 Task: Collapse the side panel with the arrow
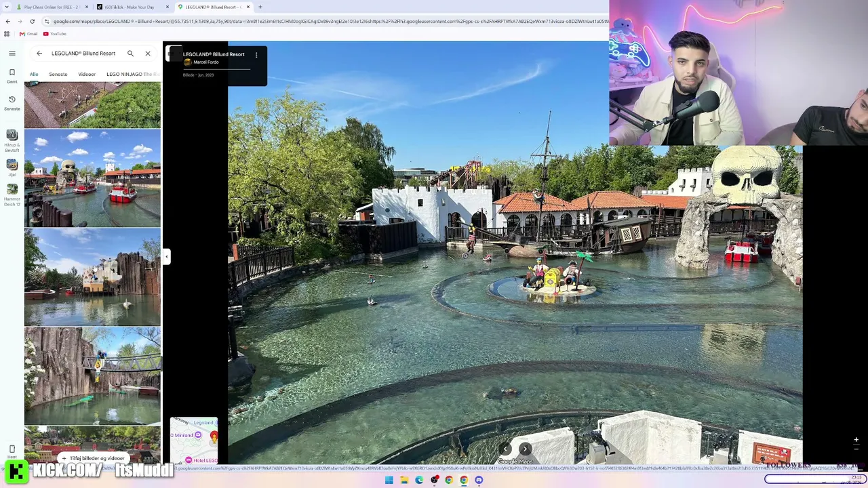[x=167, y=256]
